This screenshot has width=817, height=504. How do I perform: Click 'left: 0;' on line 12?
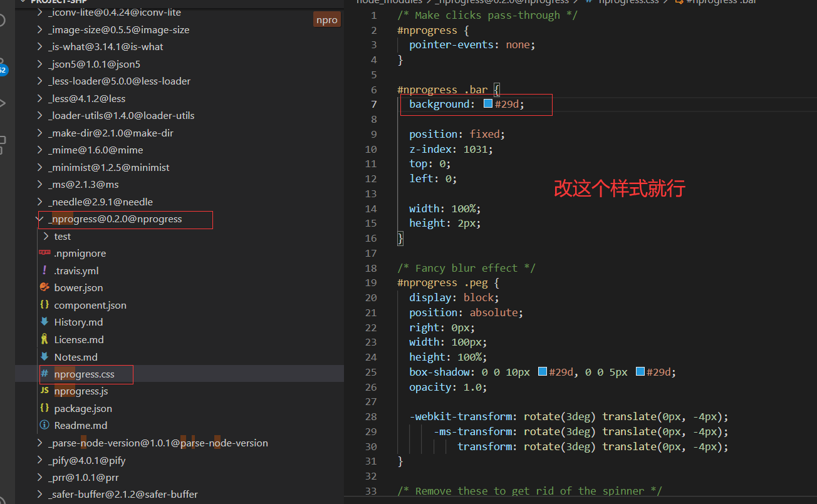click(x=433, y=178)
